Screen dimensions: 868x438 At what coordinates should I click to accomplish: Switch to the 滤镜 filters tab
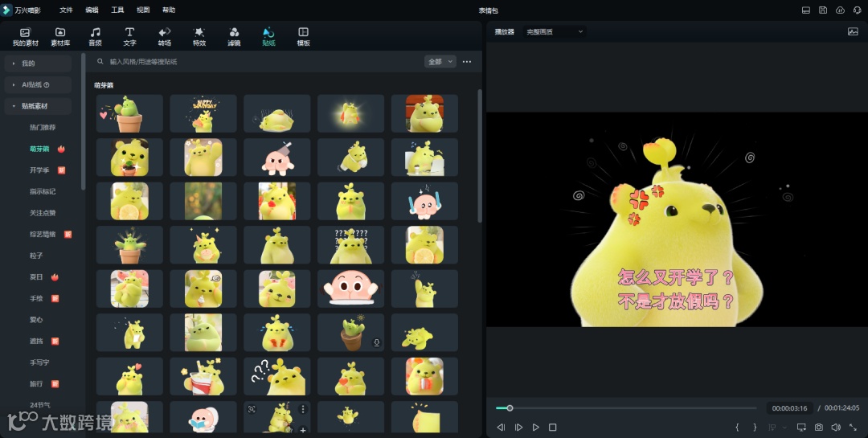(x=234, y=36)
